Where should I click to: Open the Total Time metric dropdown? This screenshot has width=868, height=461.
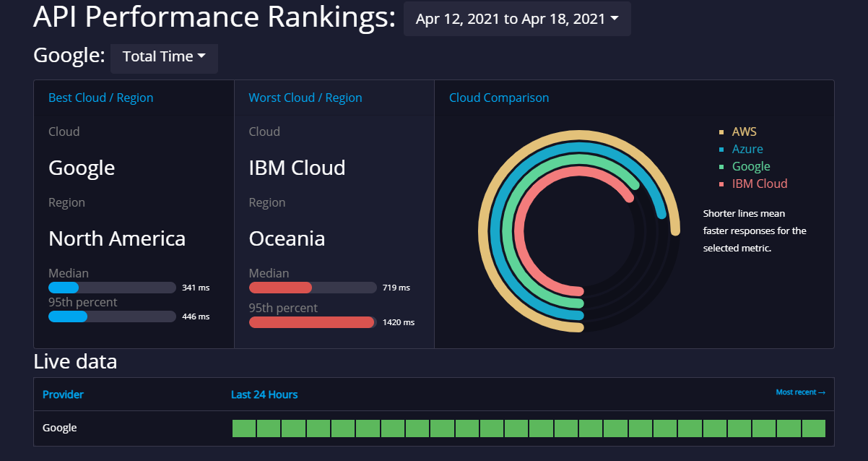(164, 59)
